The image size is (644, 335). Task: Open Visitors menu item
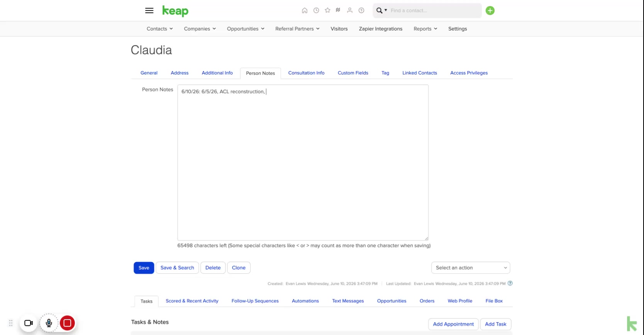coord(339,29)
